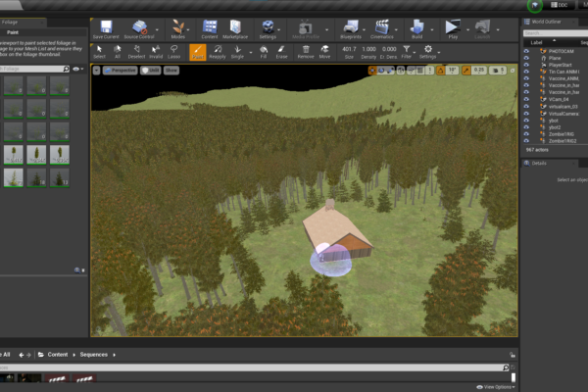
Task: Click the Cinematics toolbar icon
Action: click(x=382, y=29)
